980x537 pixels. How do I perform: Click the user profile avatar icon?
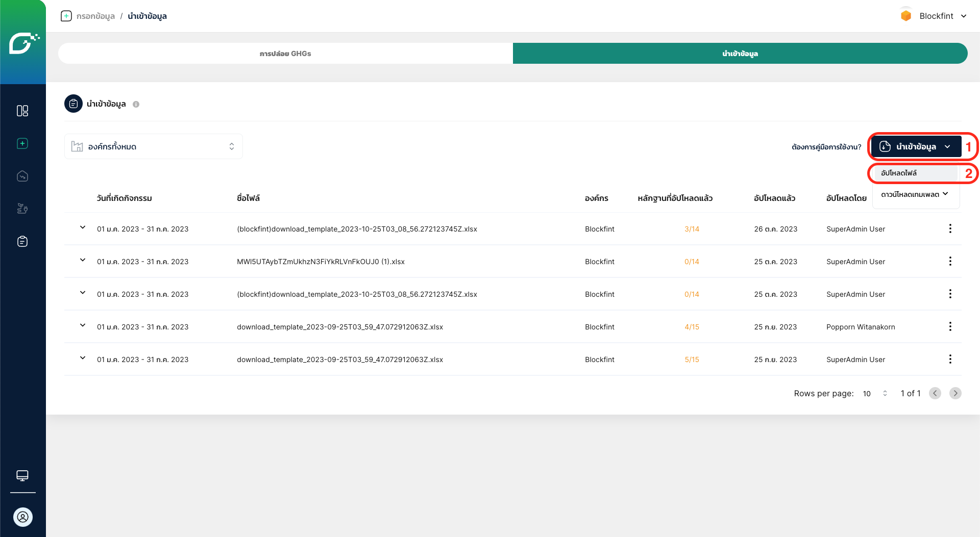22,517
